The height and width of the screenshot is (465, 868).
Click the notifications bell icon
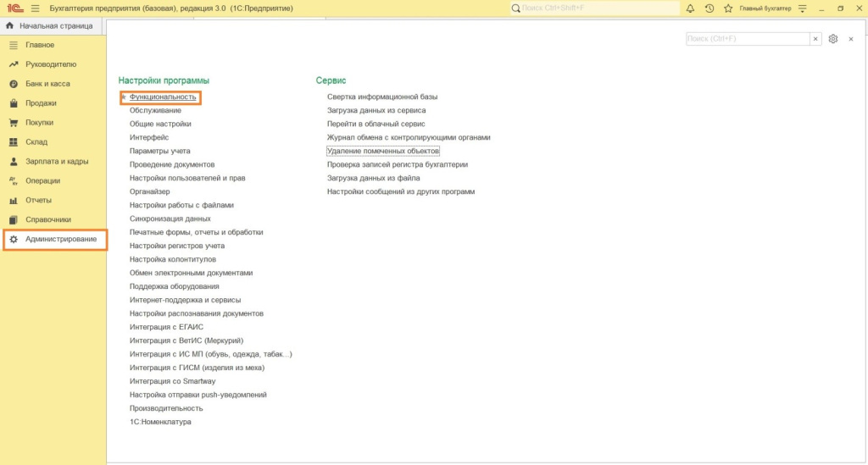pos(689,8)
